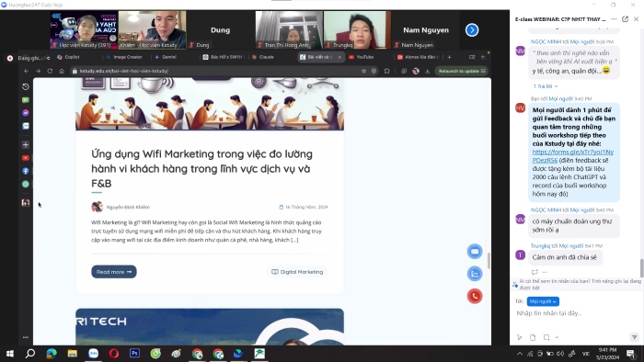Open Microsoft Edge from taskbar
The image size is (644, 362).
coord(52,354)
